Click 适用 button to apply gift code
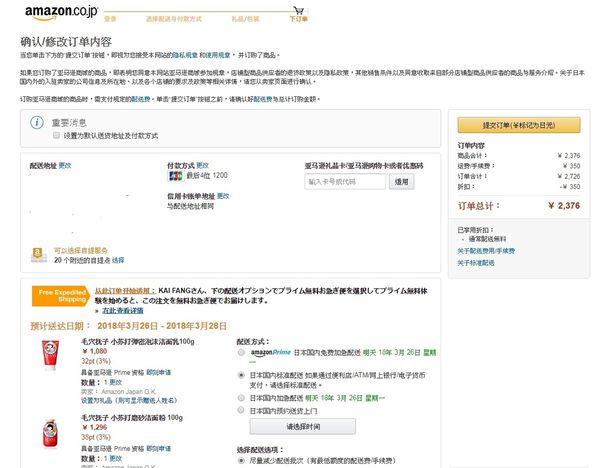 point(401,182)
